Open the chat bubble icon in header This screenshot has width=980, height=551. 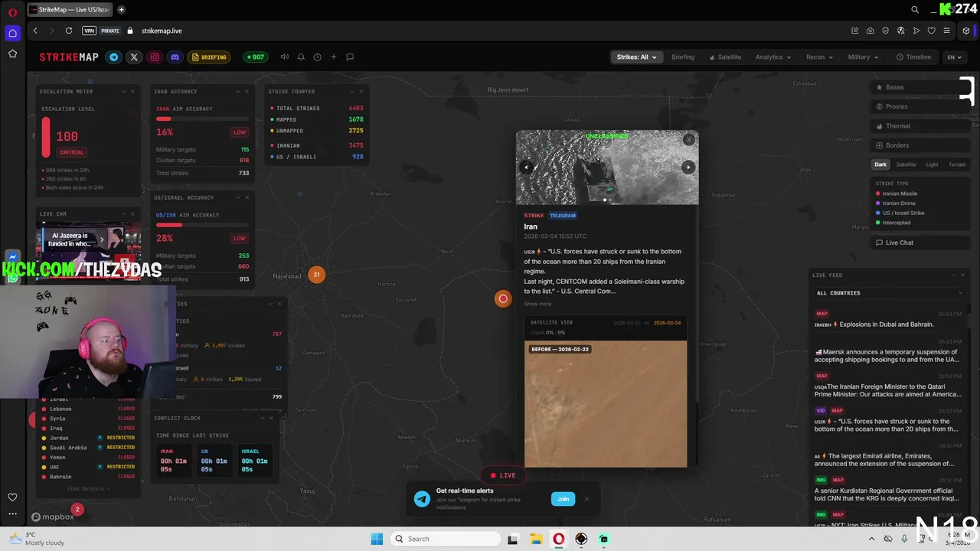pyautogui.click(x=350, y=57)
